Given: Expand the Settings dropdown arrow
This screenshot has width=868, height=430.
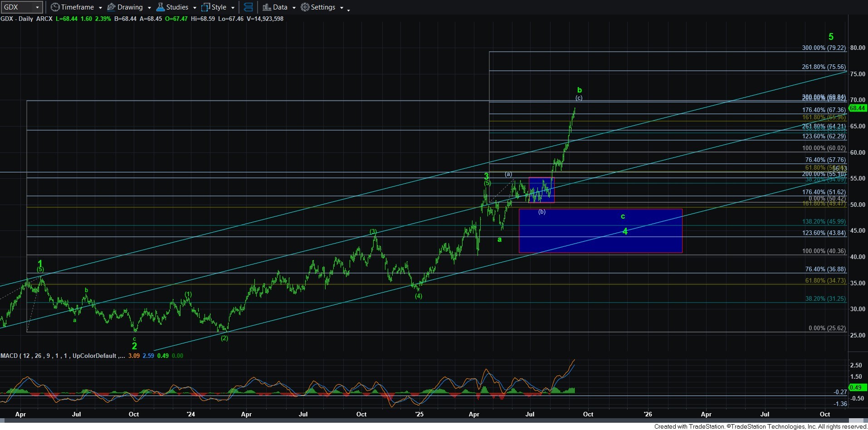Looking at the screenshot, I should [341, 8].
